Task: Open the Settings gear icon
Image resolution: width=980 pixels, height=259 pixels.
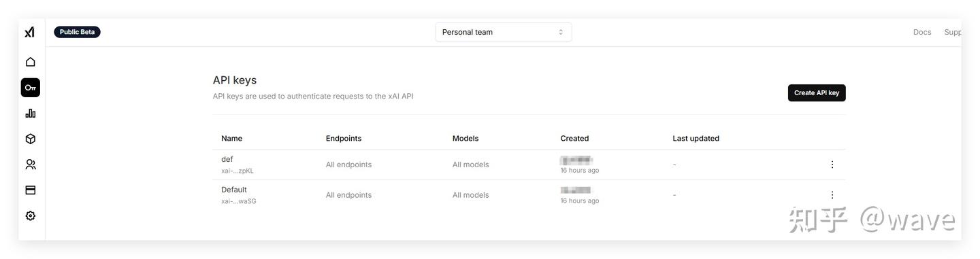Action: 31,215
